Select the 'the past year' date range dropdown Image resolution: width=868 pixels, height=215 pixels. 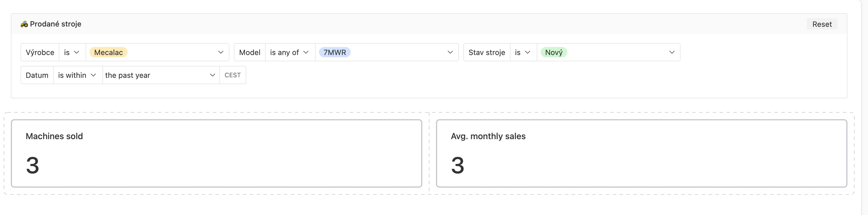160,76
